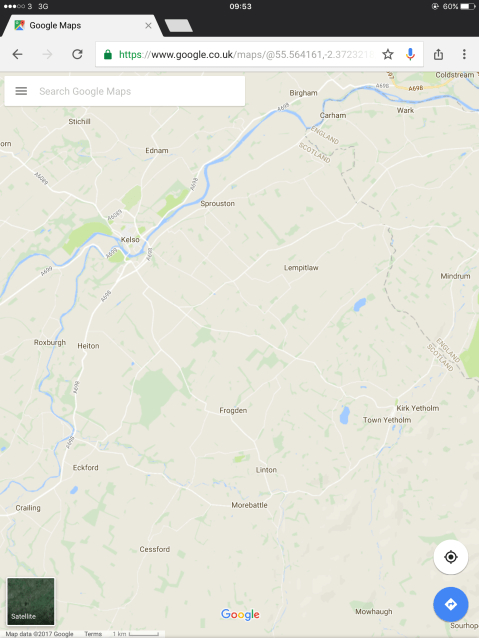Start voice search with microphone icon
Screen dimensions: 479x638
[410, 54]
